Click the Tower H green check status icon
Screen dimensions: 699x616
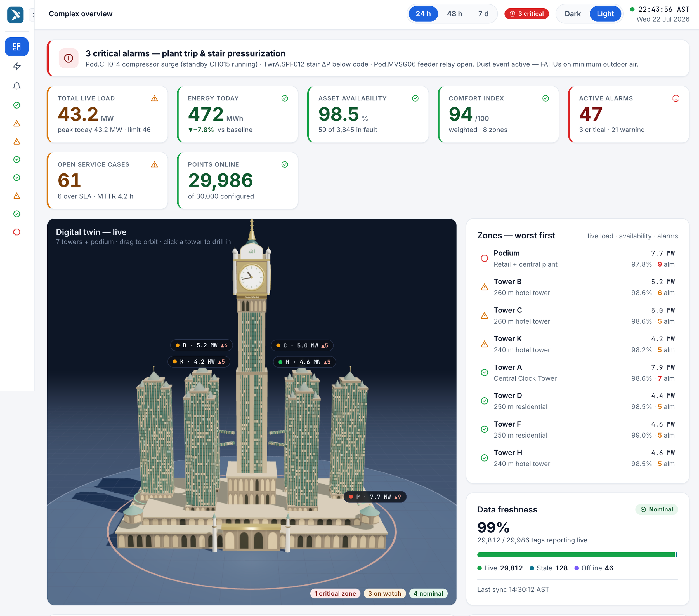[485, 458]
